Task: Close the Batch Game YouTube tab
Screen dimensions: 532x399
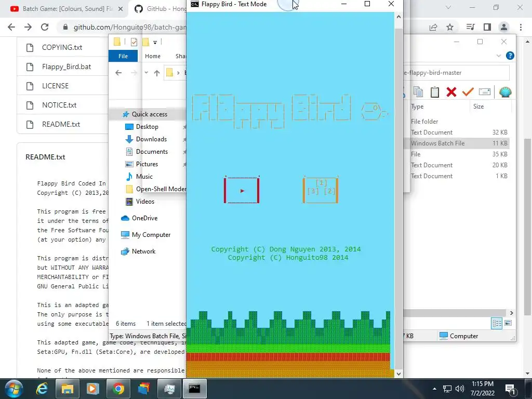Action: pos(120,9)
